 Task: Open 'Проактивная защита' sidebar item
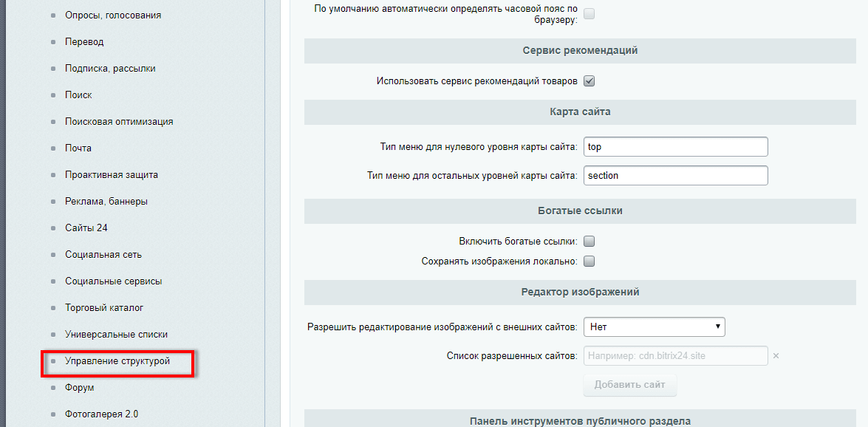click(x=112, y=175)
